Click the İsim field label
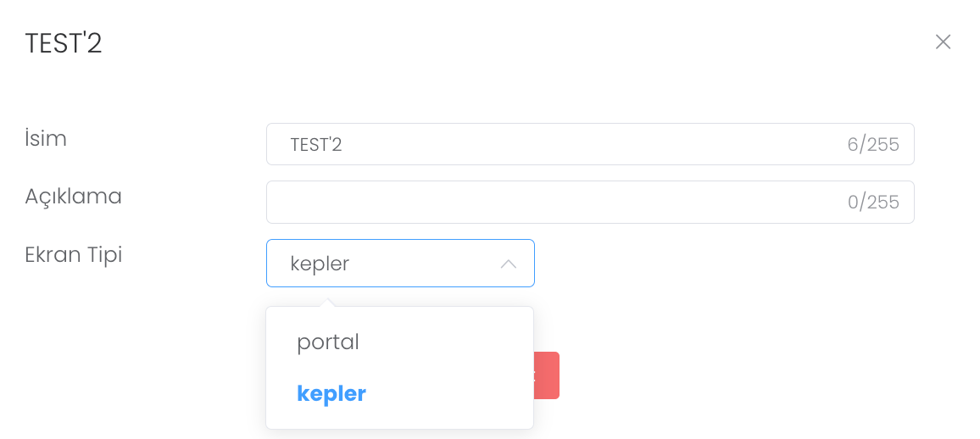Screen dimensions: 980x439 (x=46, y=138)
